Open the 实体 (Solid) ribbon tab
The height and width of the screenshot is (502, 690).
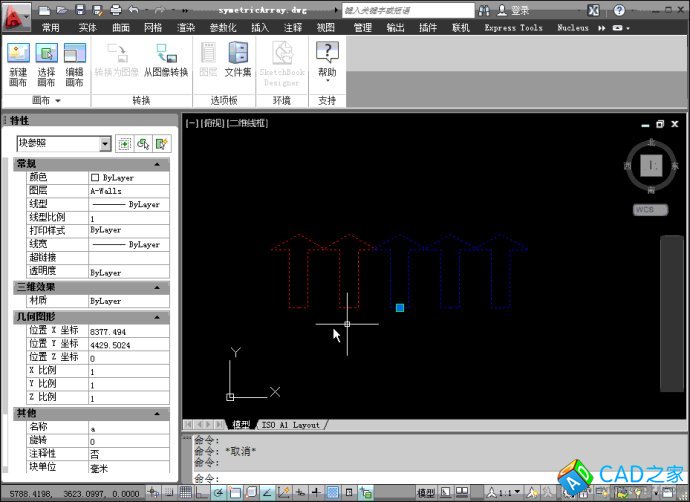[x=88, y=28]
